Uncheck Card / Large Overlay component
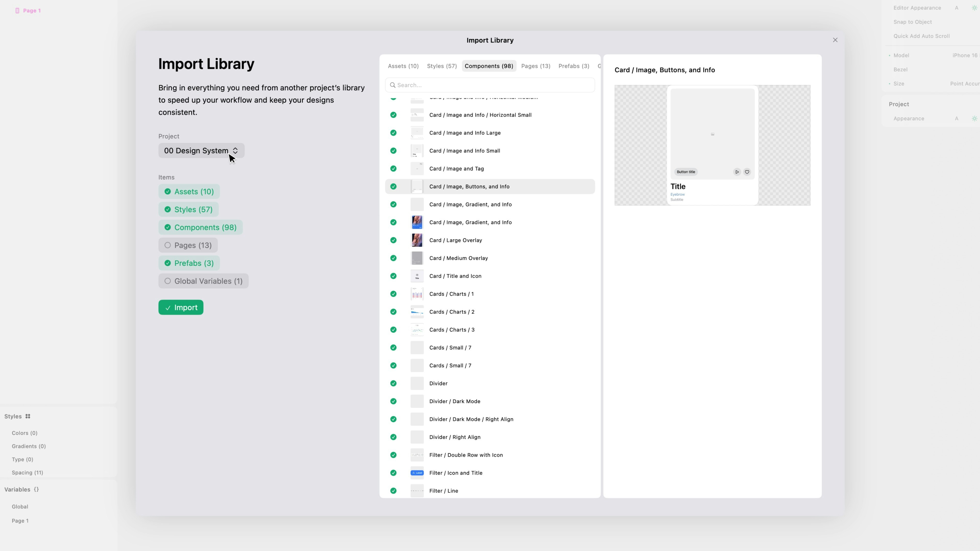Screen dimensions: 980x551 coord(393,240)
